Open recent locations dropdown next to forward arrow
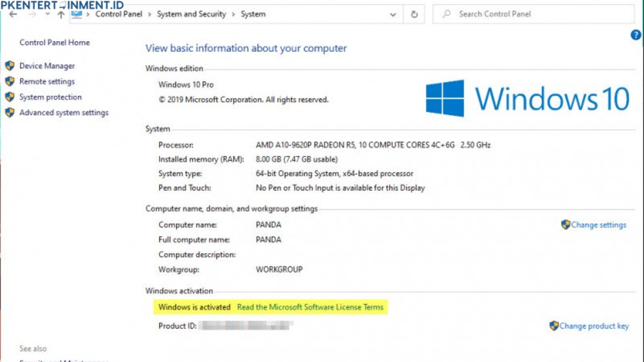Image resolution: width=644 pixels, height=362 pixels. click(47, 15)
